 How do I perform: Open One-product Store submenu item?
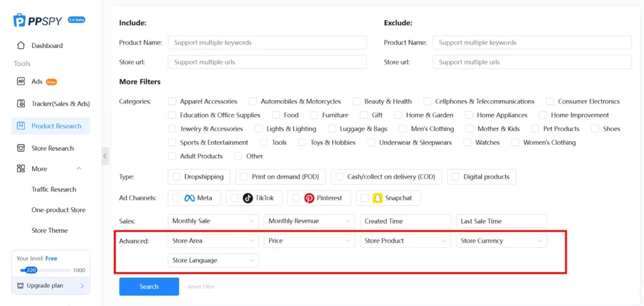pyautogui.click(x=58, y=210)
